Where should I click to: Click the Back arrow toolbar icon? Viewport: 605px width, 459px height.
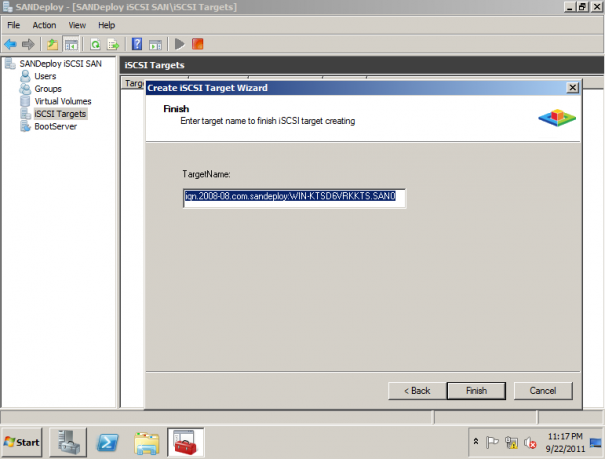click(10, 44)
